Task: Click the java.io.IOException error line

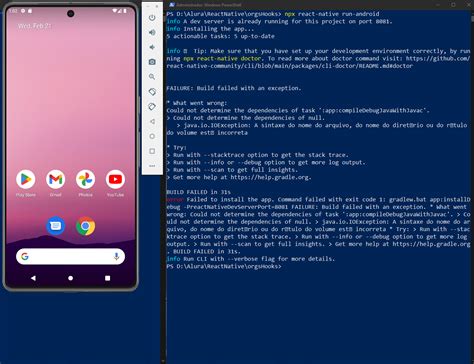Action: 317,129
